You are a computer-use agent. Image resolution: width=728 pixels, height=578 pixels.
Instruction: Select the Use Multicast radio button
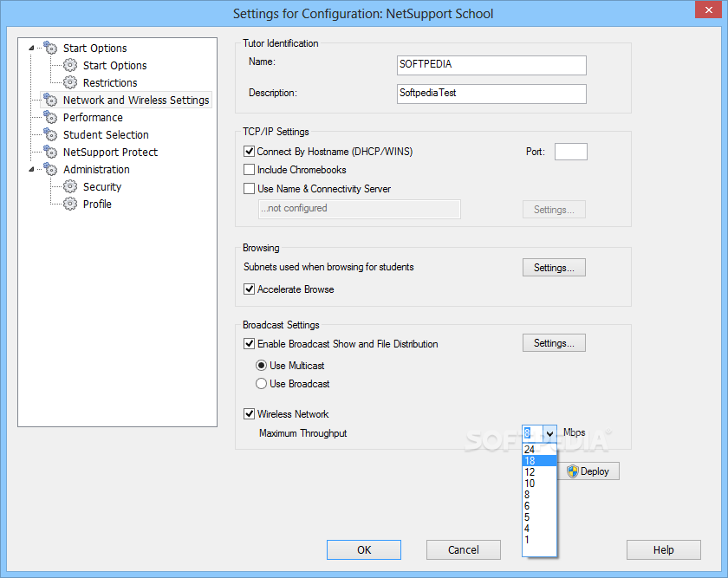[x=262, y=366]
